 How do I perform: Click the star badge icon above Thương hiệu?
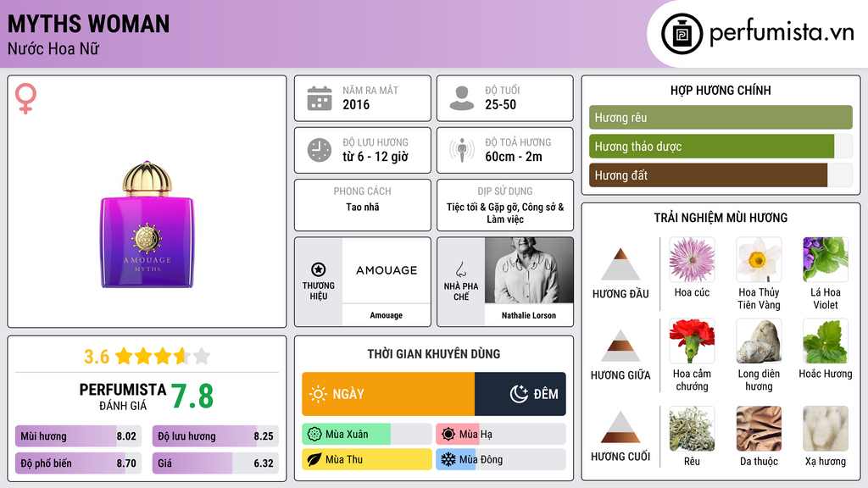319,269
